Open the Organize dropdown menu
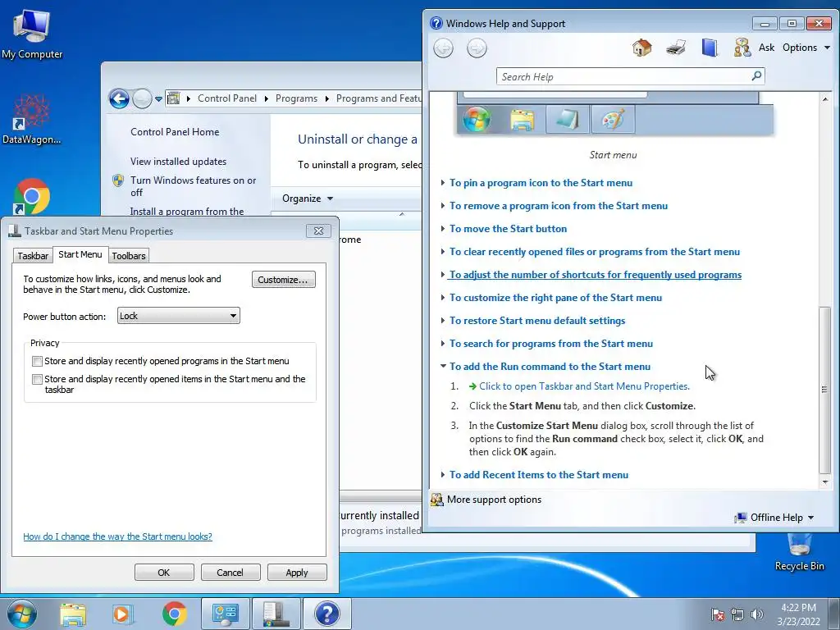The image size is (840, 630). pyautogui.click(x=308, y=199)
